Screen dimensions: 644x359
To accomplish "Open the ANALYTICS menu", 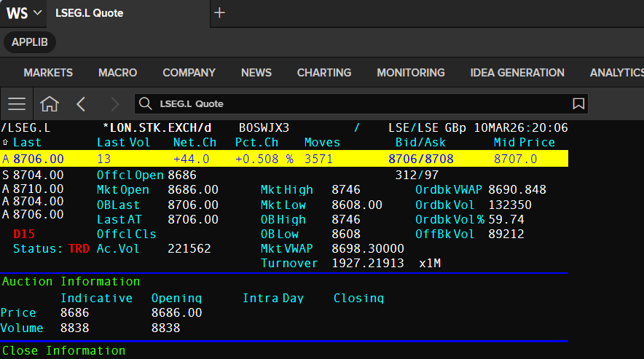I will [x=617, y=73].
